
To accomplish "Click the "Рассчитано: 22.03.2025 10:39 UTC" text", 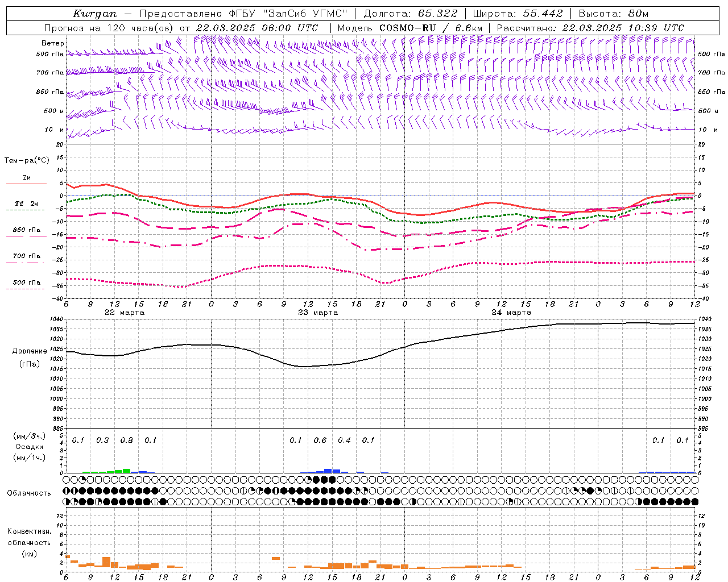I will [x=591, y=28].
